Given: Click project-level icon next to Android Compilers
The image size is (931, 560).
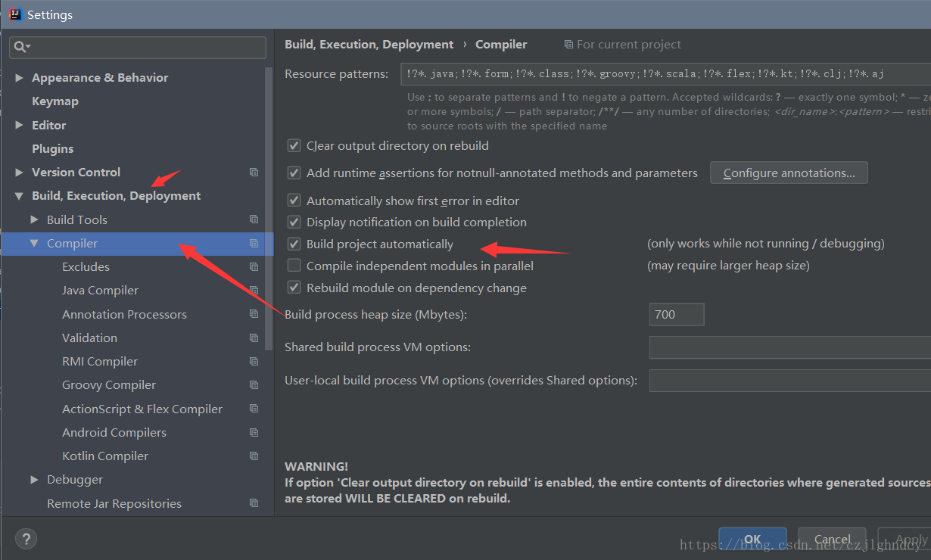Looking at the screenshot, I should coord(254,433).
